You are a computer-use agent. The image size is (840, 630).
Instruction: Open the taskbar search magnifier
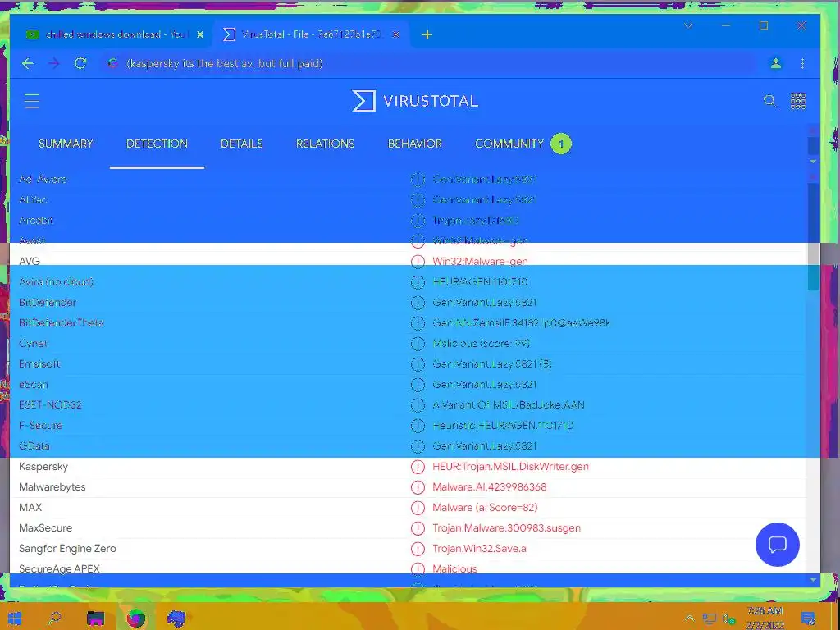(x=54, y=619)
